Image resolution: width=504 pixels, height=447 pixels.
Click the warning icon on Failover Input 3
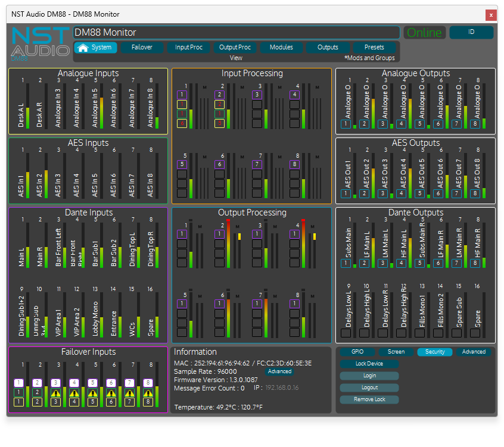coord(55,392)
